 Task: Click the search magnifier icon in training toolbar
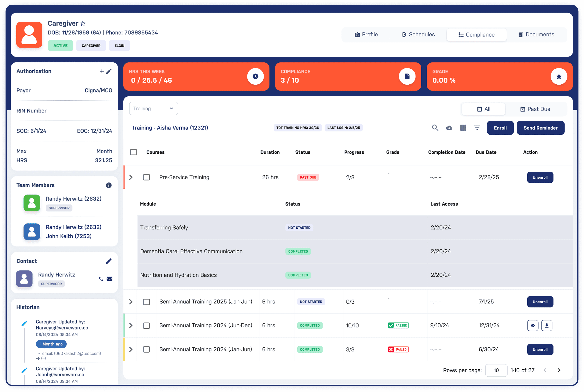[435, 128]
